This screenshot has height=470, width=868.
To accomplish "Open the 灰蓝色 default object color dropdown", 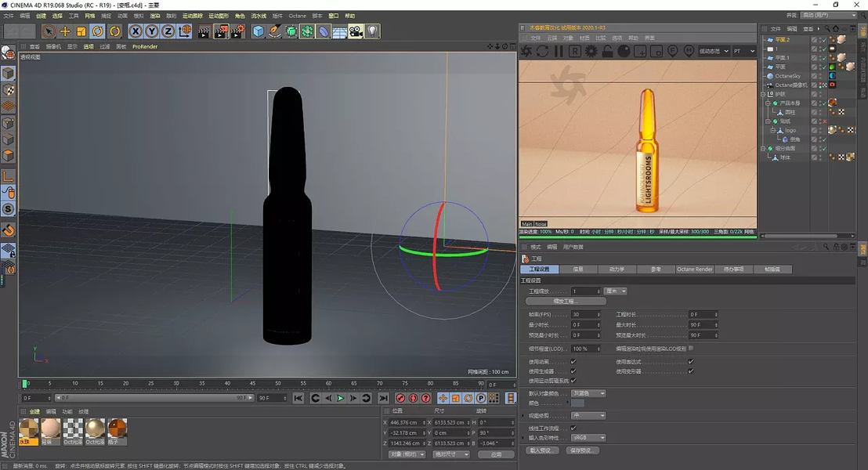I will 588,393.
